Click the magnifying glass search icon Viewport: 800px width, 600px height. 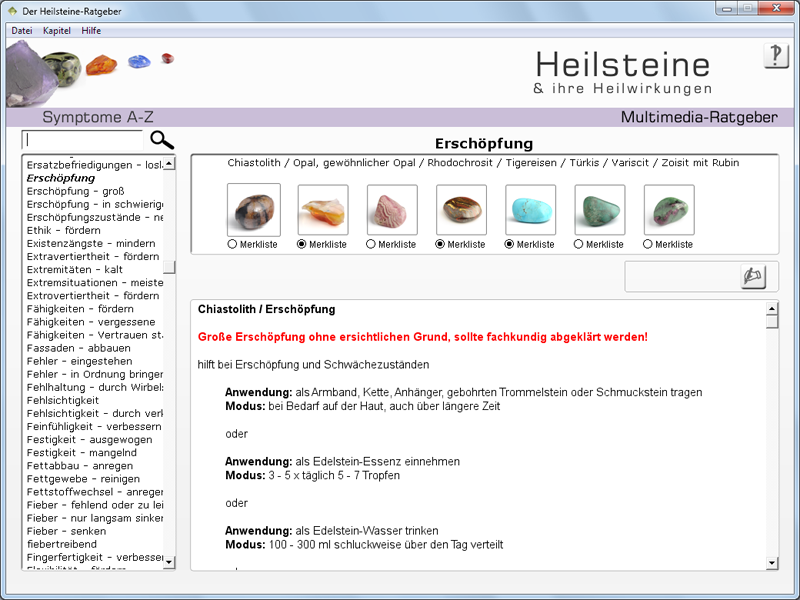(x=162, y=140)
